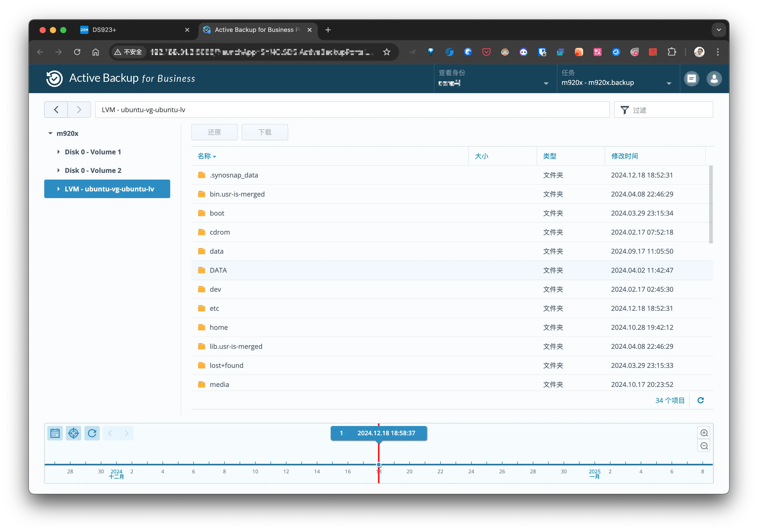The image size is (758, 532).
Task: Open the user account avatar icon
Action: pos(714,79)
